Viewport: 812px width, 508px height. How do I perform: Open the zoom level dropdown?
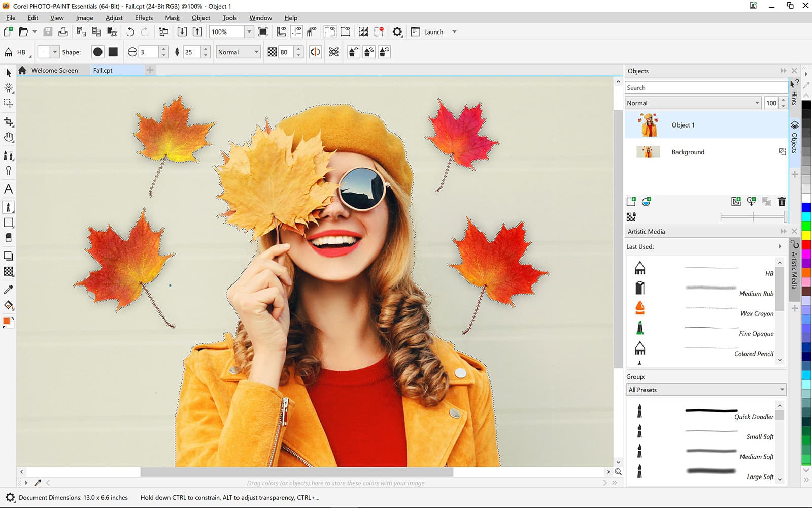point(249,31)
